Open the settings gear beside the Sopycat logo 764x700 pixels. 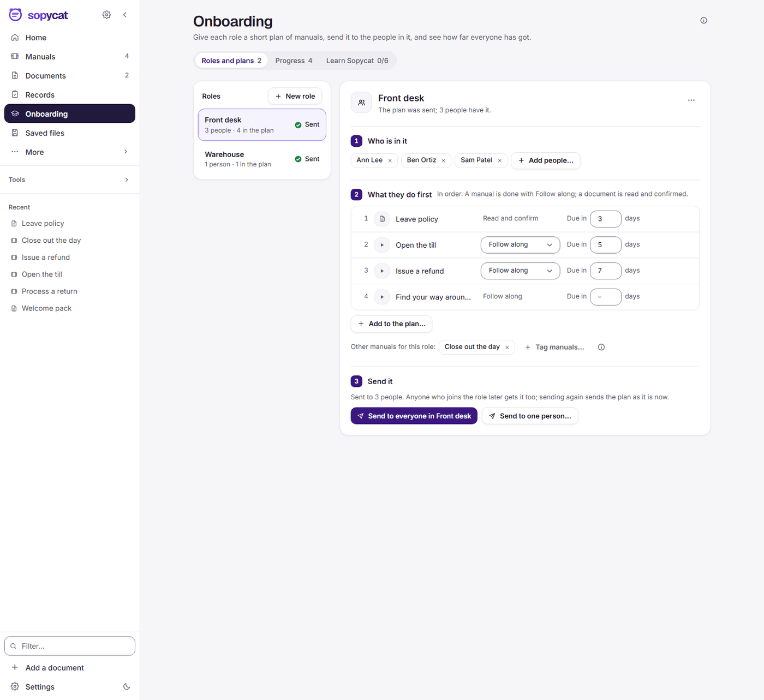coord(106,15)
